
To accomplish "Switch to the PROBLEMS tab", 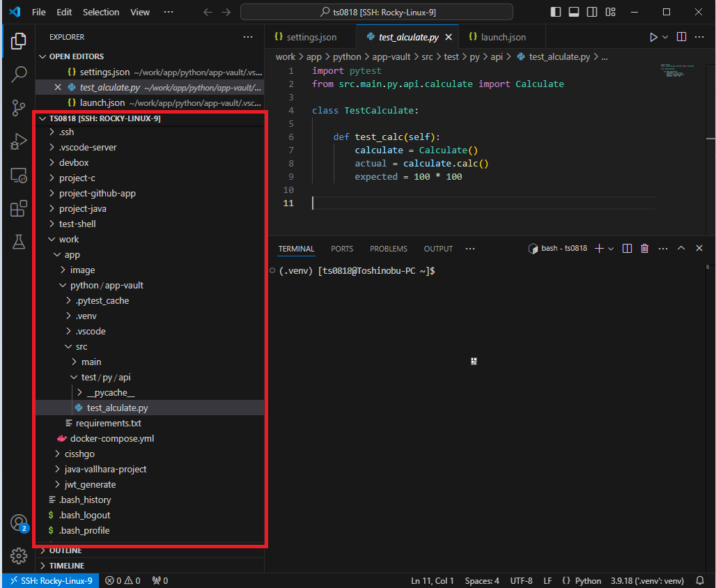I will [x=388, y=249].
